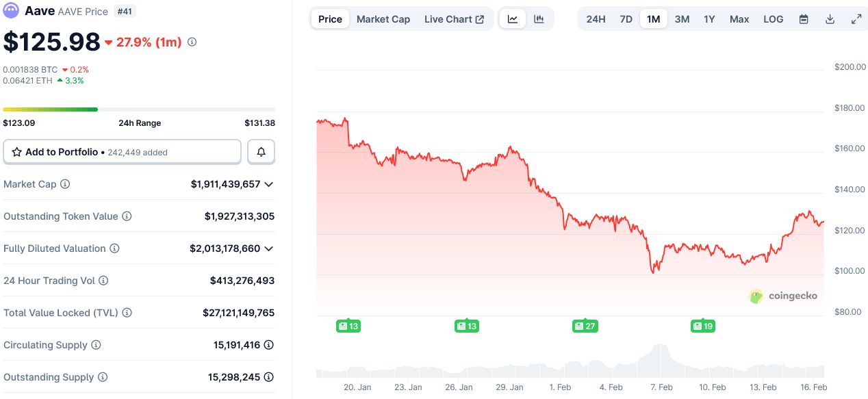This screenshot has height=399, width=868.
Task: Click the 24h Range progress bar
Action: (x=138, y=110)
